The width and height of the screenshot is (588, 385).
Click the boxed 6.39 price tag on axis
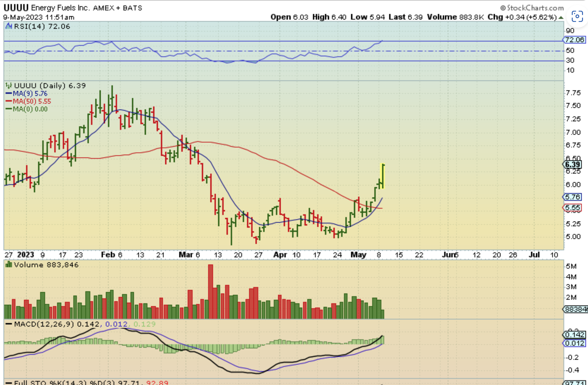click(x=573, y=164)
